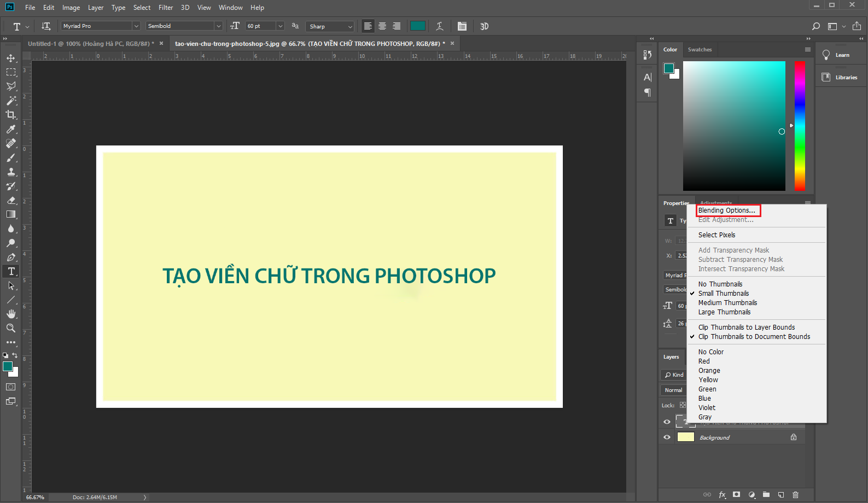Switch to the Swatches tab
868x503 pixels.
click(700, 50)
